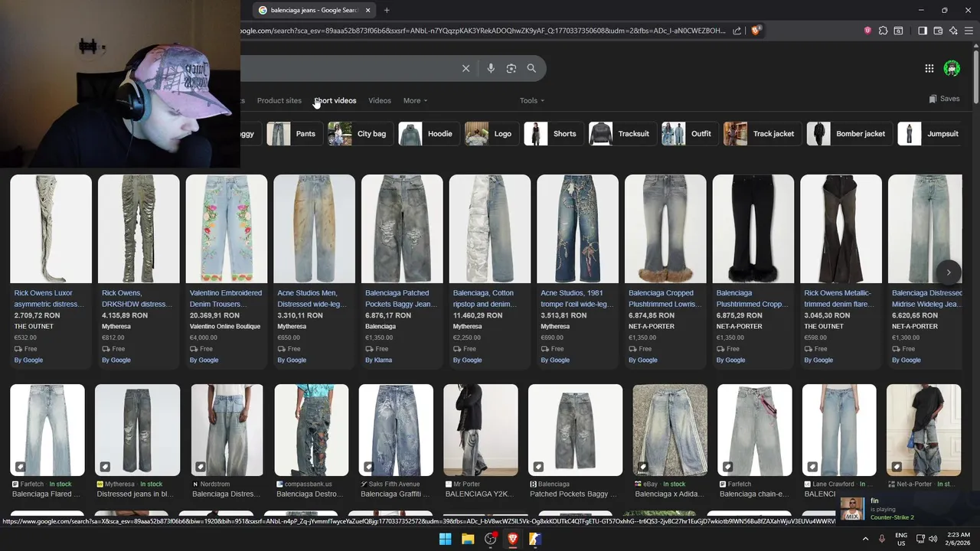Open Counter-Strike 2 taskbar icon
Screen dimensions: 980x551
tap(535, 539)
